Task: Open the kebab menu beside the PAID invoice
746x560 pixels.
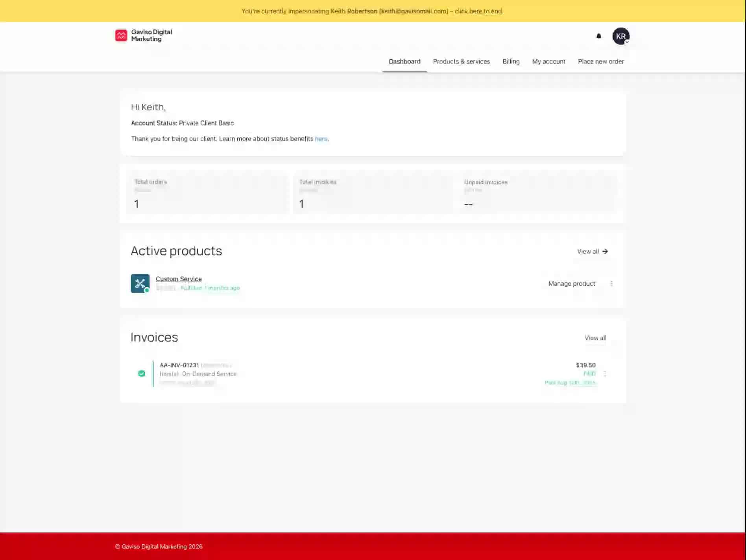Action: pos(605,374)
